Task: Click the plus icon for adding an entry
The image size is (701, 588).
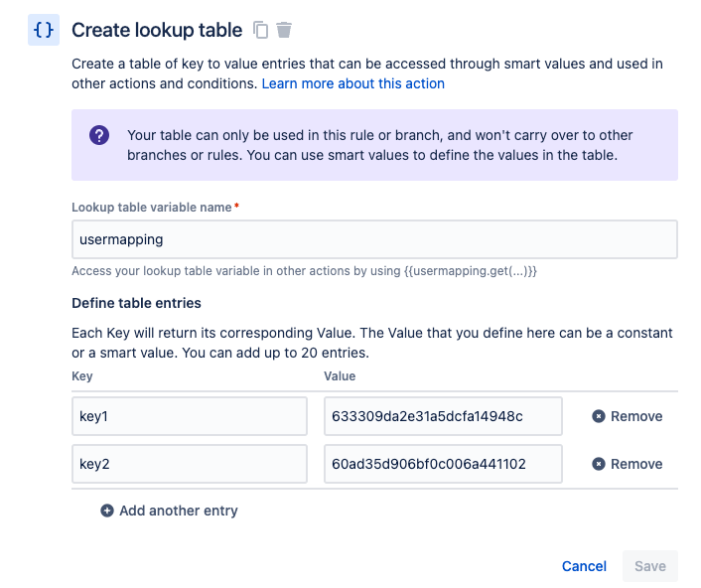Action: [107, 511]
